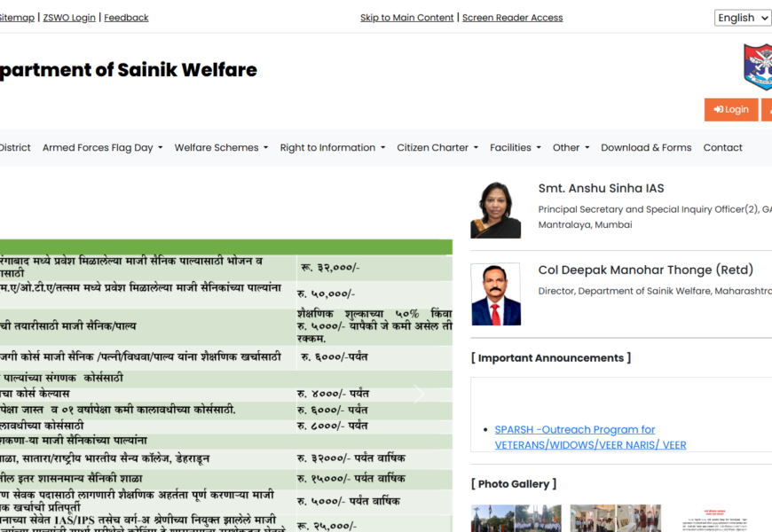Open the English language dropdown
This screenshot has height=532, width=772.
click(743, 18)
